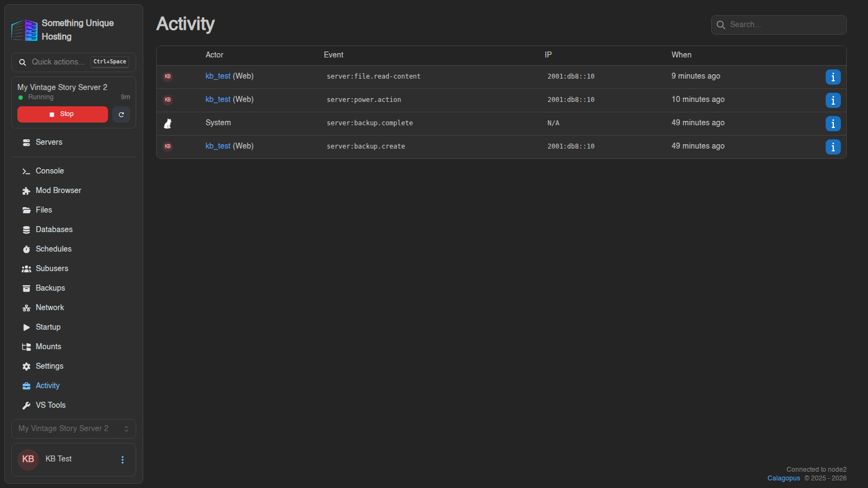
Task: Open kb_test link in file.read-content row
Action: coord(218,76)
